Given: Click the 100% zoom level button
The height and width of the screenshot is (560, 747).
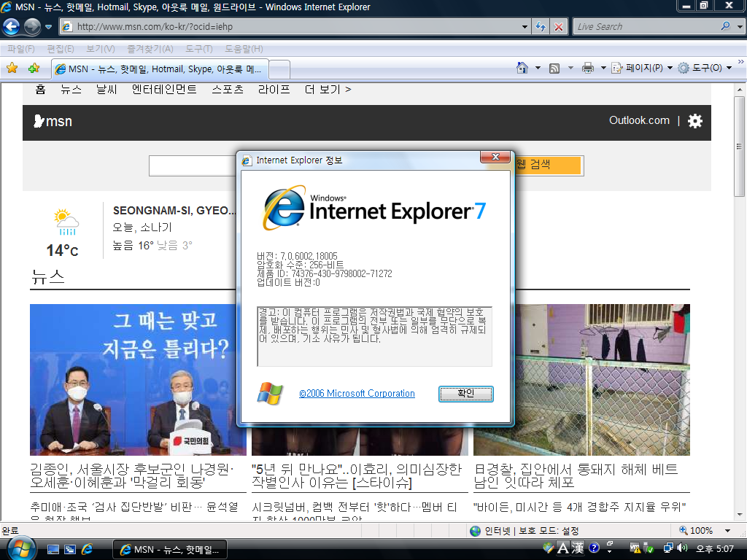Looking at the screenshot, I should pyautogui.click(x=697, y=531).
